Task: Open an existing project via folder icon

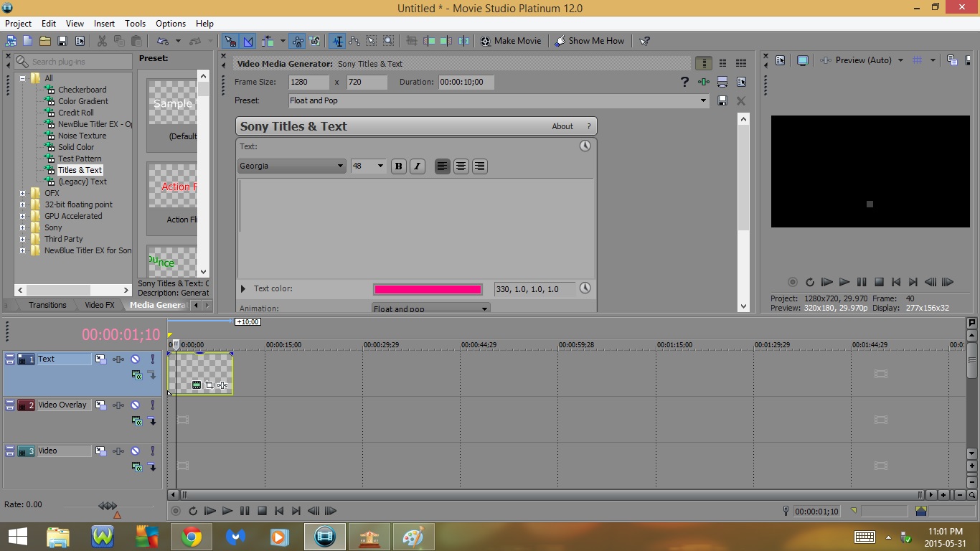Action: (44, 41)
